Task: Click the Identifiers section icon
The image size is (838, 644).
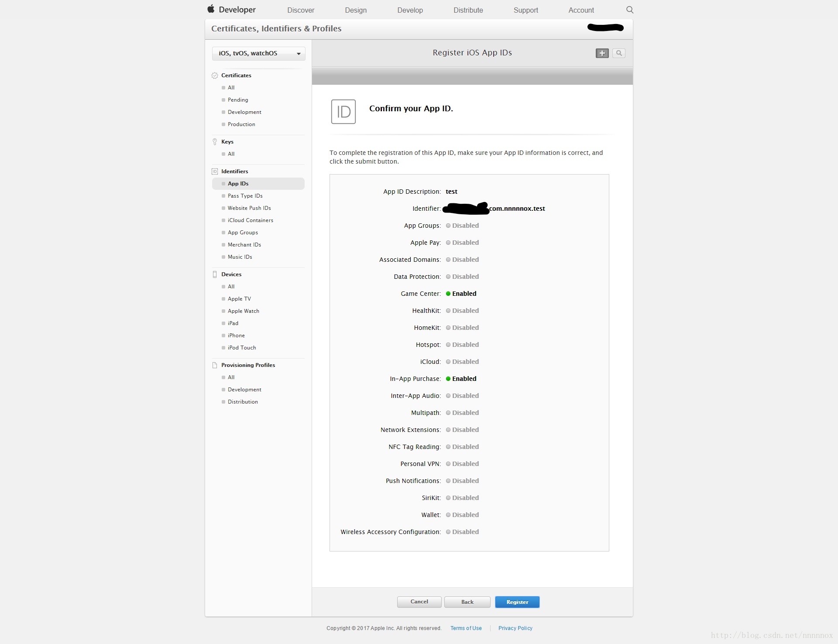Action: coord(214,171)
